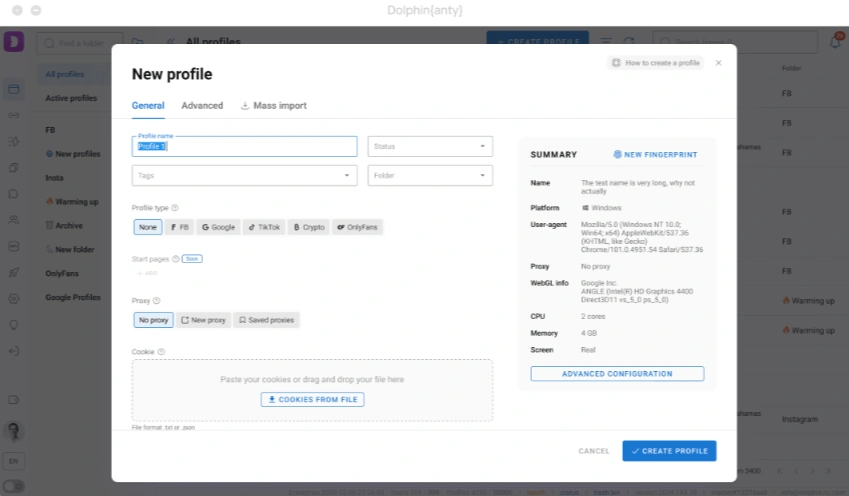The height and width of the screenshot is (496, 849).
Task: Choose the No proxy option
Action: coord(154,320)
